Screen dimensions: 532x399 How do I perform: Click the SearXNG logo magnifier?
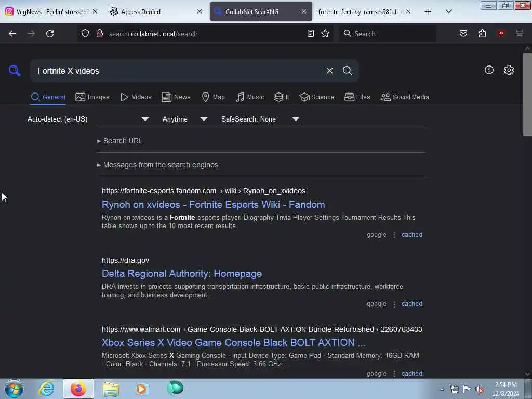[x=15, y=71]
